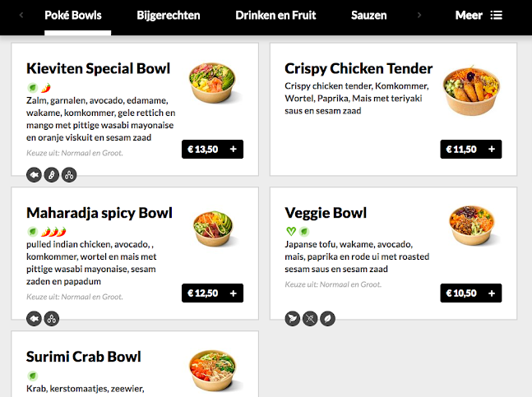Click the single chili pepper icon on Kieviten Special Bowl
This screenshot has height=397, width=532.
point(46,88)
